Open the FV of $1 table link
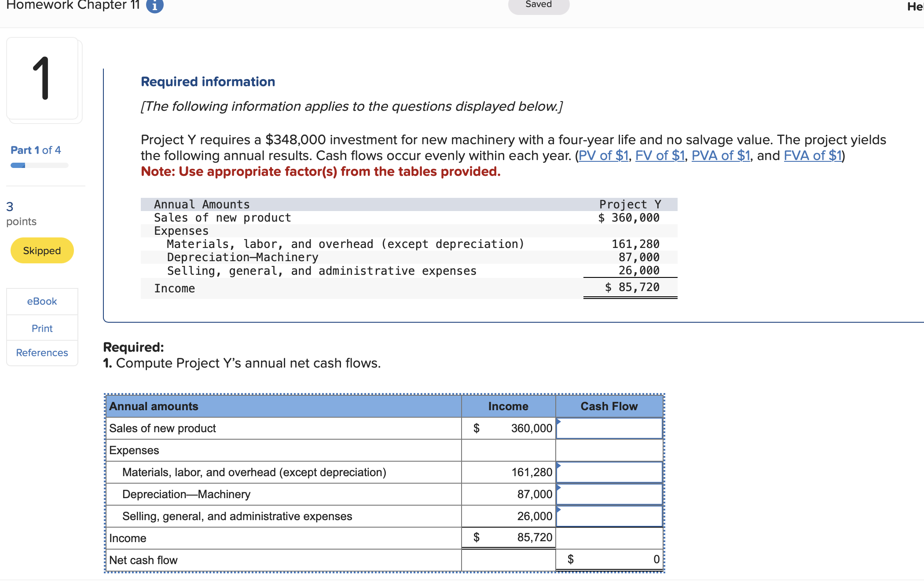This screenshot has width=924, height=583. (660, 156)
